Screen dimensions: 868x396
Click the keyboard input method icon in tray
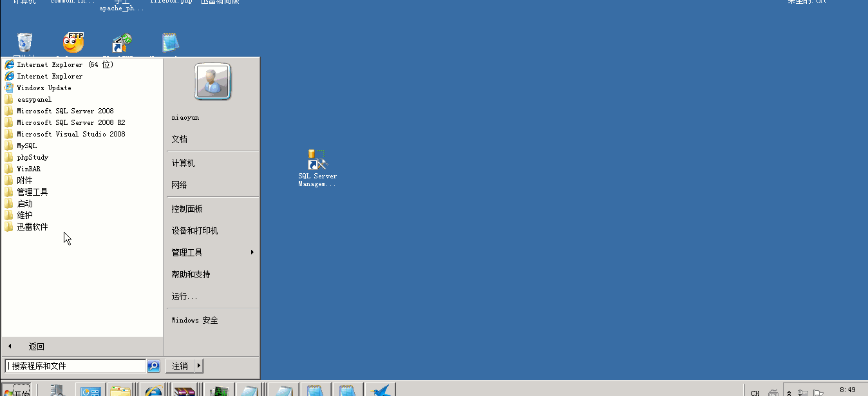pos(773,392)
